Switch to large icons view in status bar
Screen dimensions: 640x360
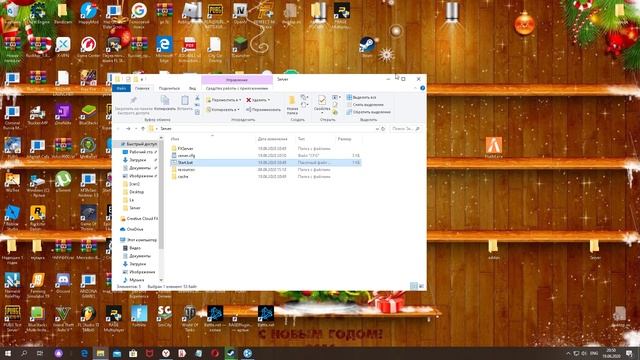point(421,287)
